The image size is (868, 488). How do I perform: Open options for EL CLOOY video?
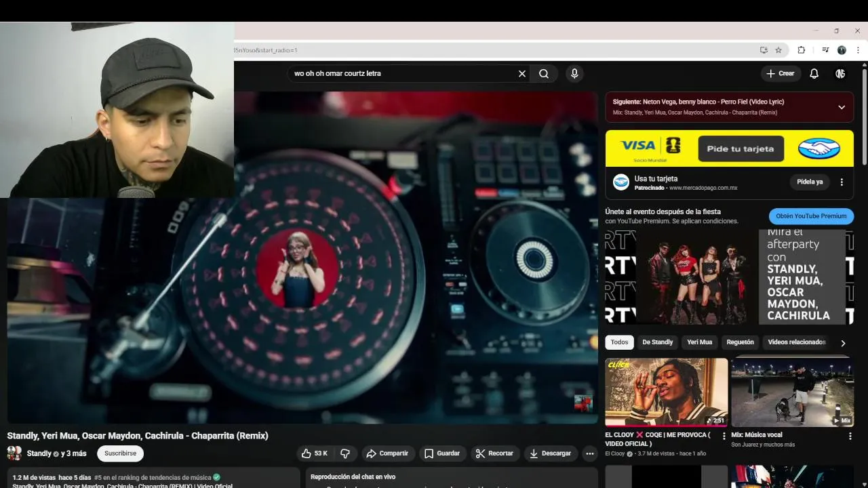click(x=724, y=436)
